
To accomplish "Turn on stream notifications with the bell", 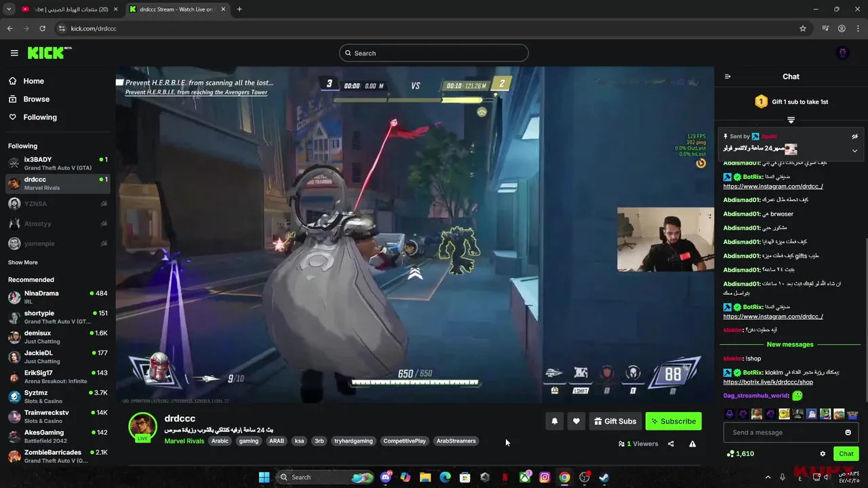I will click(x=554, y=421).
